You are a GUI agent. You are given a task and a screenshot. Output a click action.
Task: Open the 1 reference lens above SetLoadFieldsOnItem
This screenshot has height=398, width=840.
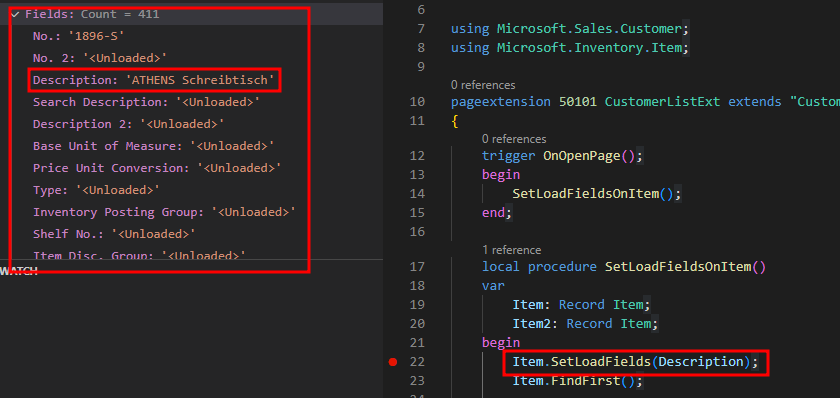tap(512, 250)
